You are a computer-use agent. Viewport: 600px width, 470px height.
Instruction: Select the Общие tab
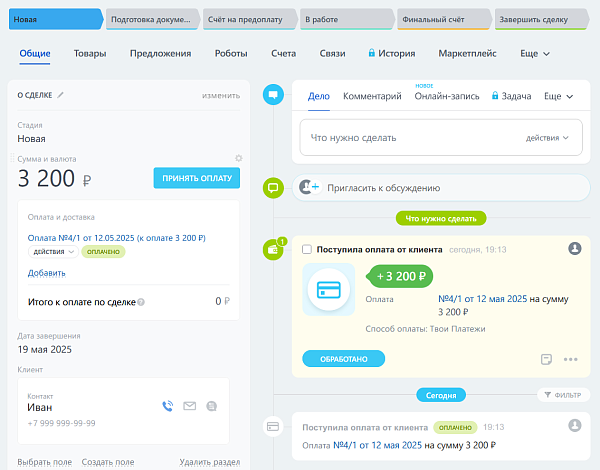35,54
